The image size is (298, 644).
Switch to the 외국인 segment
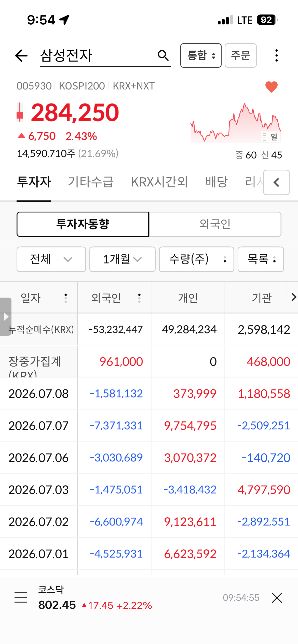(215, 224)
